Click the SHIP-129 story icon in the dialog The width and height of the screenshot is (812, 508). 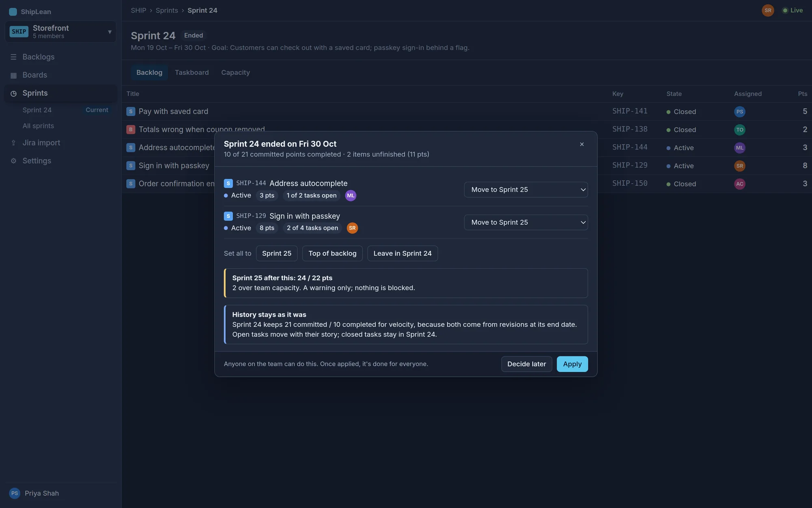click(228, 216)
